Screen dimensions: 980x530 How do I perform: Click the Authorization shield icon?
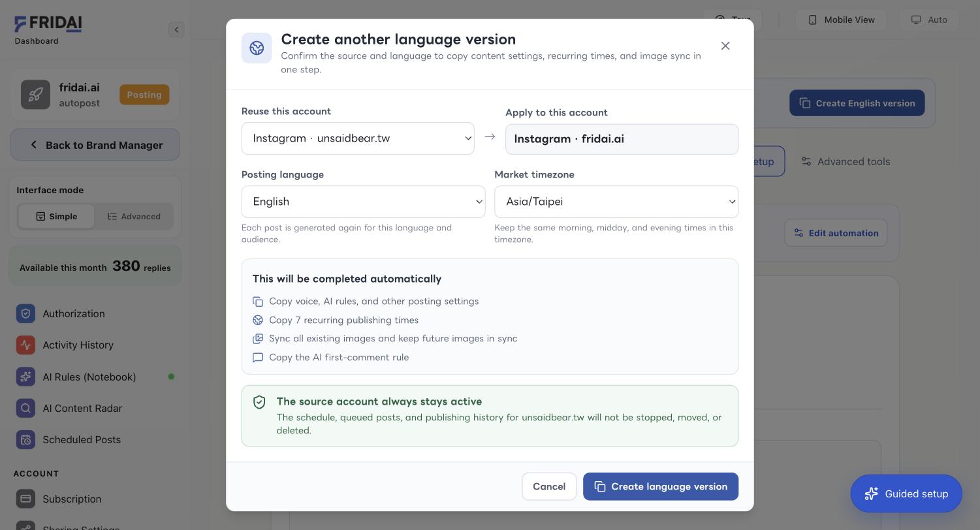[25, 314]
